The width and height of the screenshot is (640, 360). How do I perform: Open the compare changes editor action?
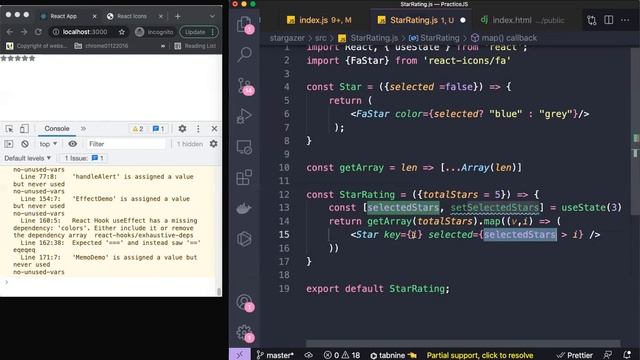pos(591,20)
